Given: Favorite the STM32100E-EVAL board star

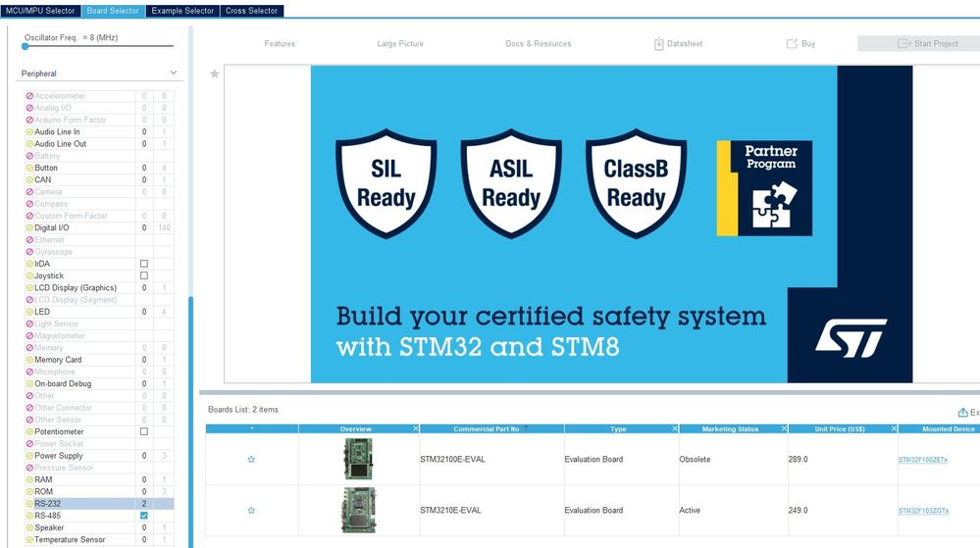Looking at the screenshot, I should click(251, 459).
